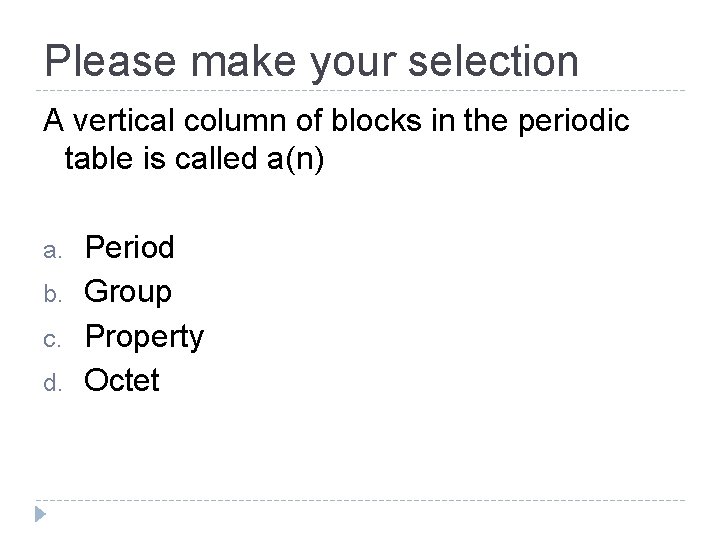Click the word 'column' in the question

(x=235, y=120)
